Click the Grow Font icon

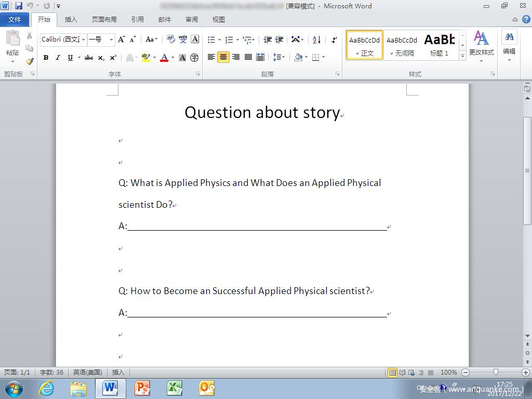tap(121, 39)
